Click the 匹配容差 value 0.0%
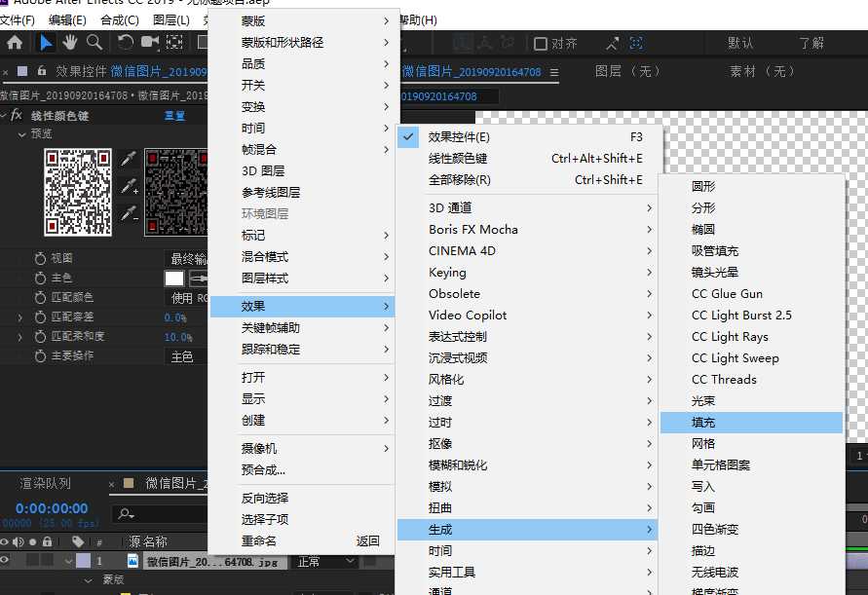The width and height of the screenshot is (868, 595). (x=175, y=317)
